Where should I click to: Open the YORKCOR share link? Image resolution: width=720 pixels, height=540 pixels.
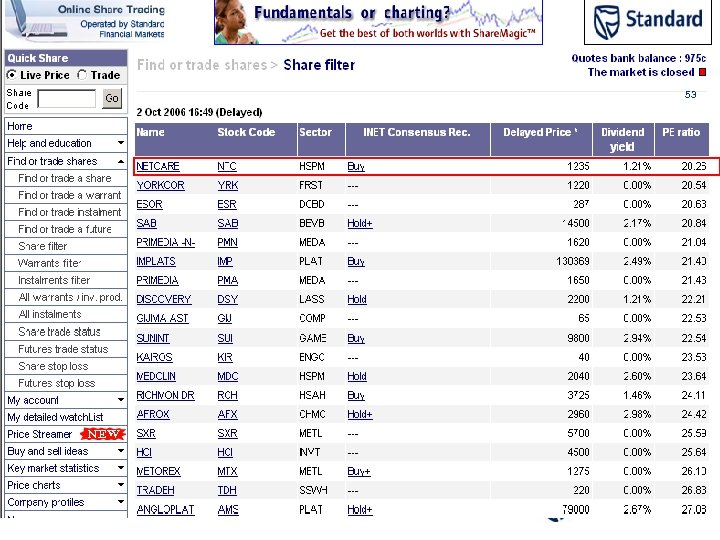pyautogui.click(x=160, y=186)
